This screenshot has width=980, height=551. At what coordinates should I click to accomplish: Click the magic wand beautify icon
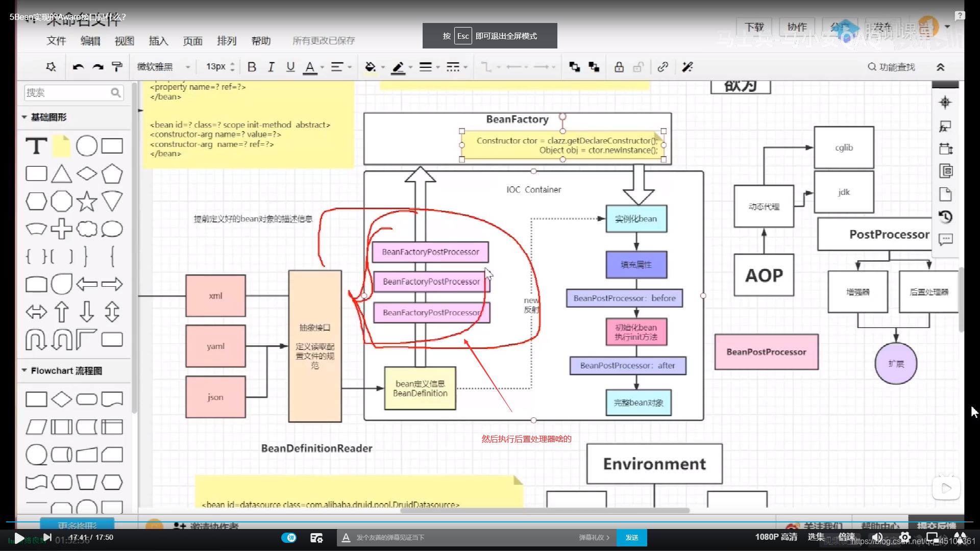click(x=688, y=67)
